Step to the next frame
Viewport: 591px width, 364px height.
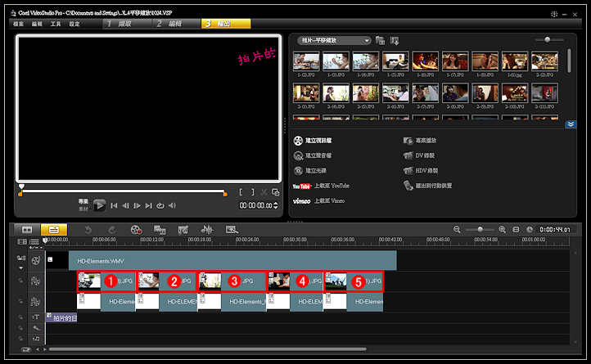click(x=138, y=205)
